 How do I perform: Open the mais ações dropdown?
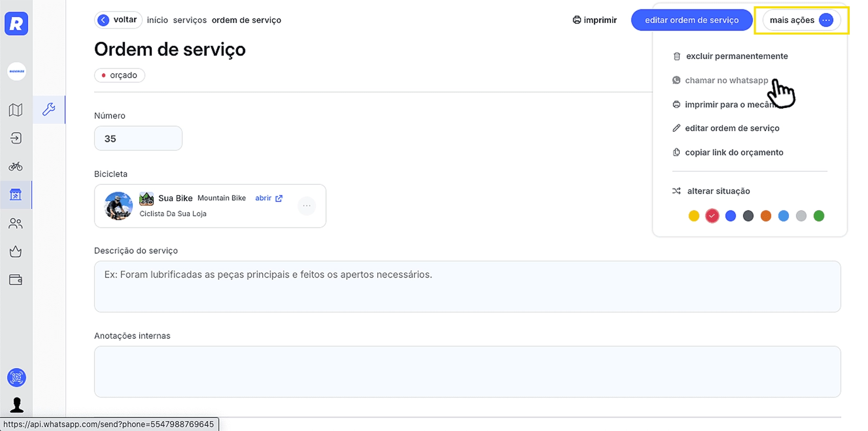click(x=801, y=20)
